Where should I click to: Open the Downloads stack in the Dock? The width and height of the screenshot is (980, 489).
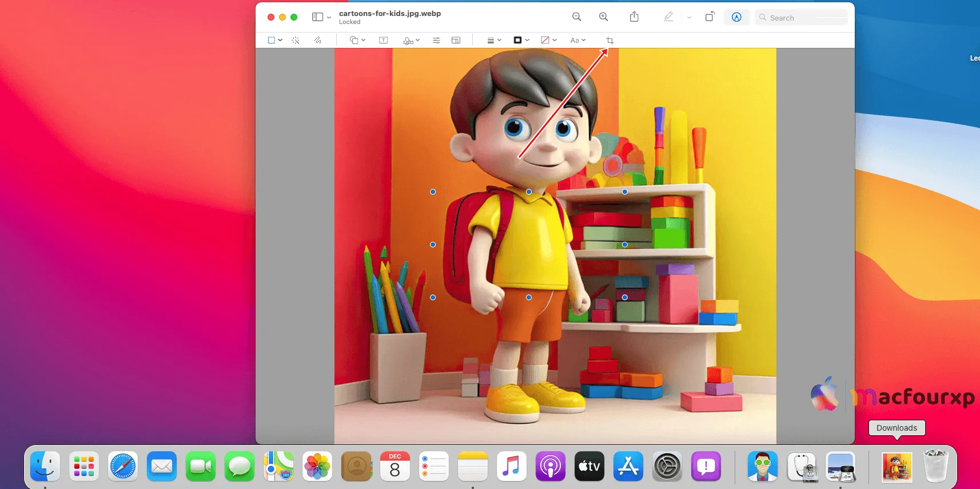click(x=897, y=466)
